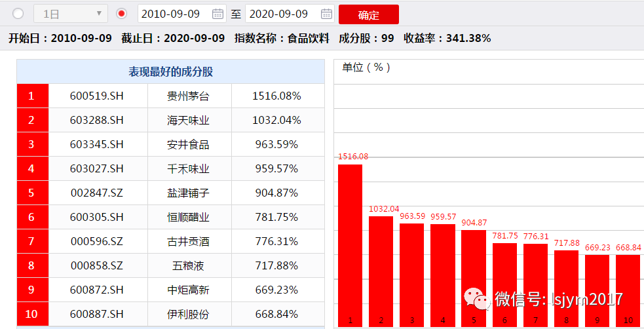Select the custom date range radio button
Screen dimensions: 644x329
[121, 14]
